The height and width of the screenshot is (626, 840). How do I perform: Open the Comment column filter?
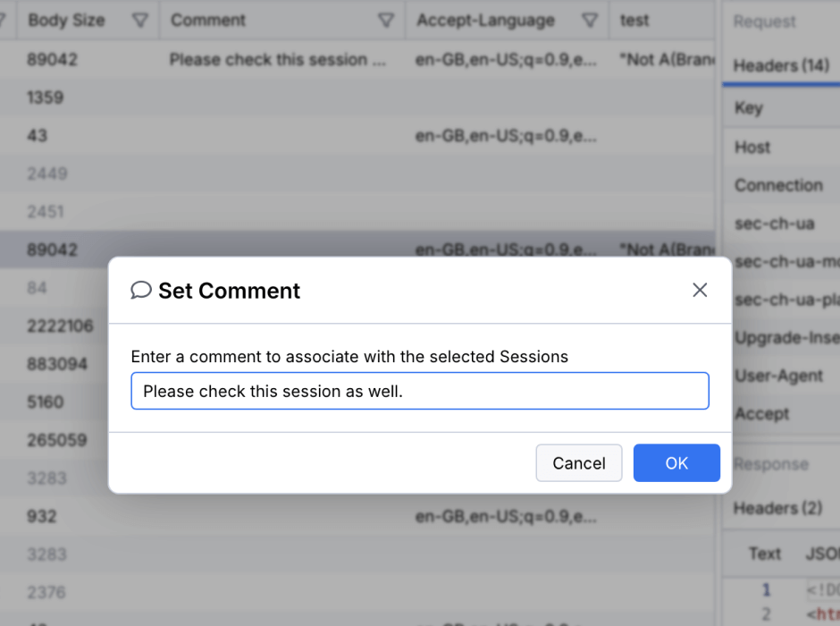386,21
